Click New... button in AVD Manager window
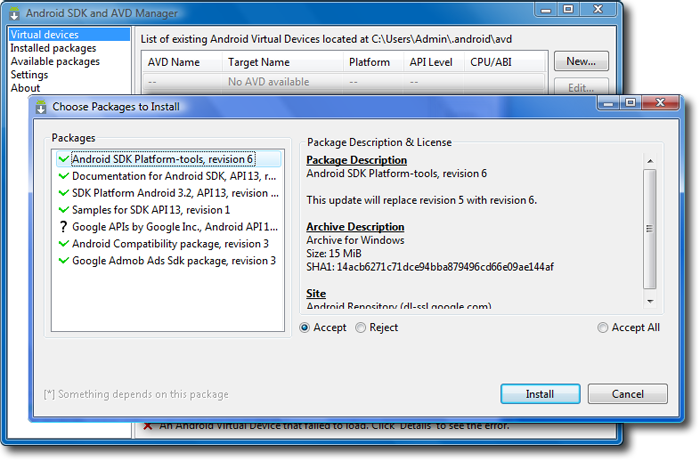 581,61
